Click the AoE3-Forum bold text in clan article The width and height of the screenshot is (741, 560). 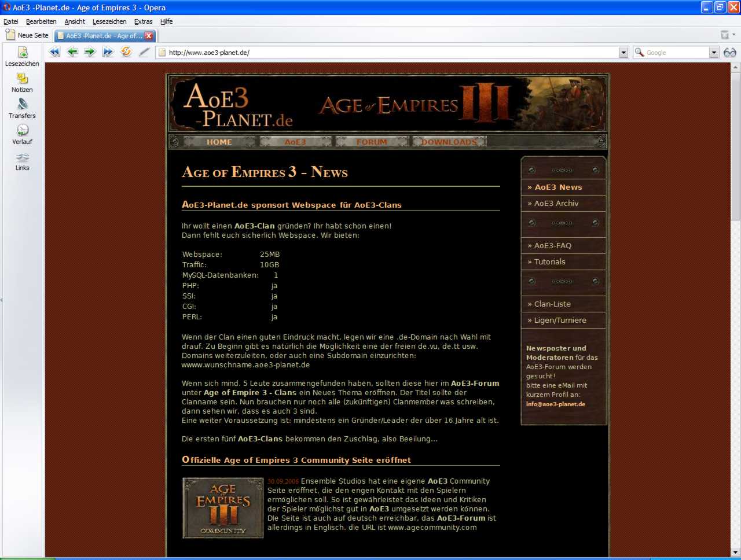tap(475, 383)
